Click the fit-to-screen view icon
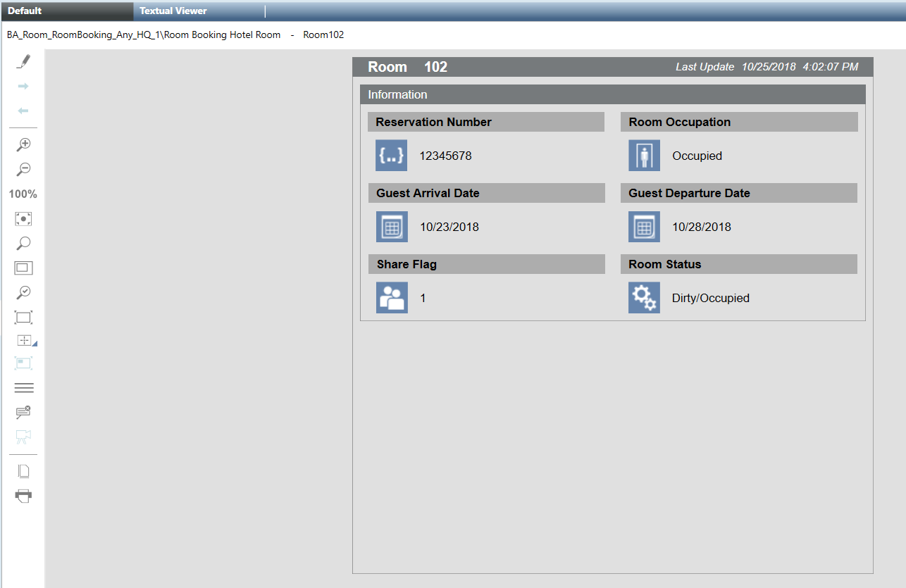 pyautogui.click(x=23, y=218)
